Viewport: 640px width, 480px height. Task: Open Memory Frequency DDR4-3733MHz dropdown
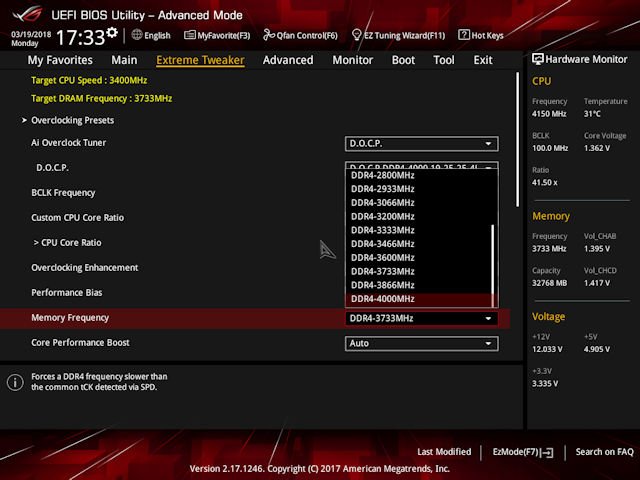click(x=421, y=318)
